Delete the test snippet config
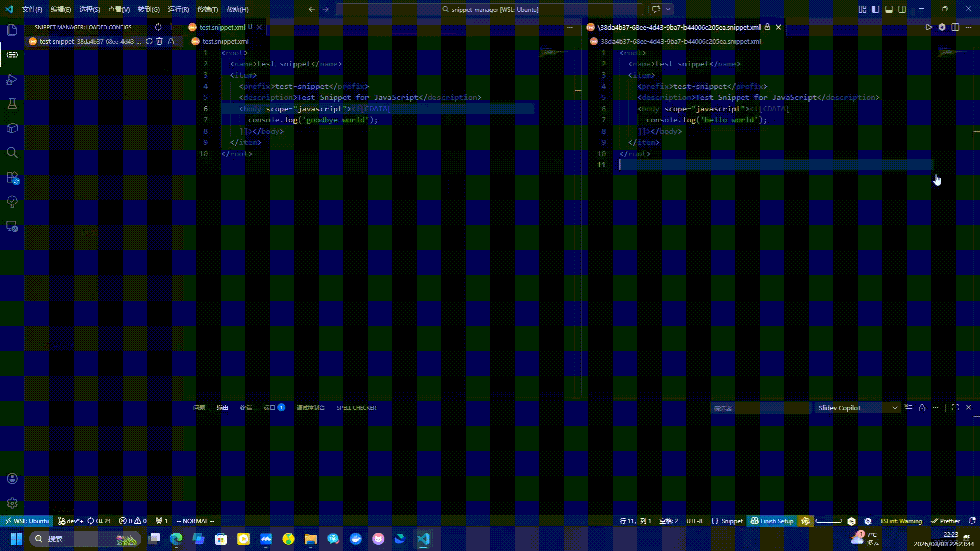This screenshot has height=551, width=980. [x=159, y=41]
